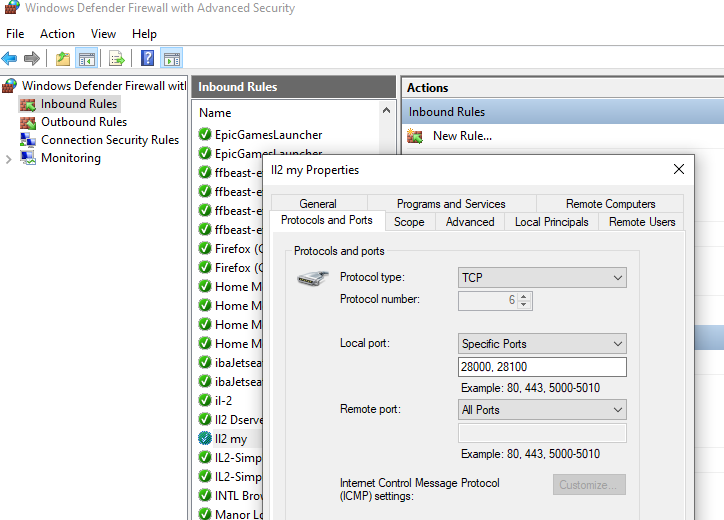Switch to the Scope tab
Viewport: 724px width, 520px height.
click(x=409, y=222)
